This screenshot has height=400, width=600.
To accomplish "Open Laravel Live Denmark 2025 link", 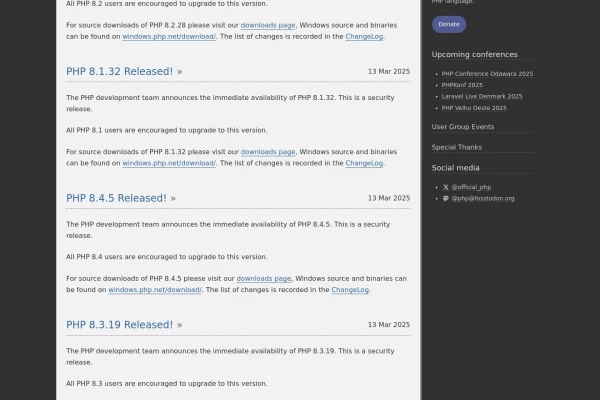I will (x=482, y=96).
